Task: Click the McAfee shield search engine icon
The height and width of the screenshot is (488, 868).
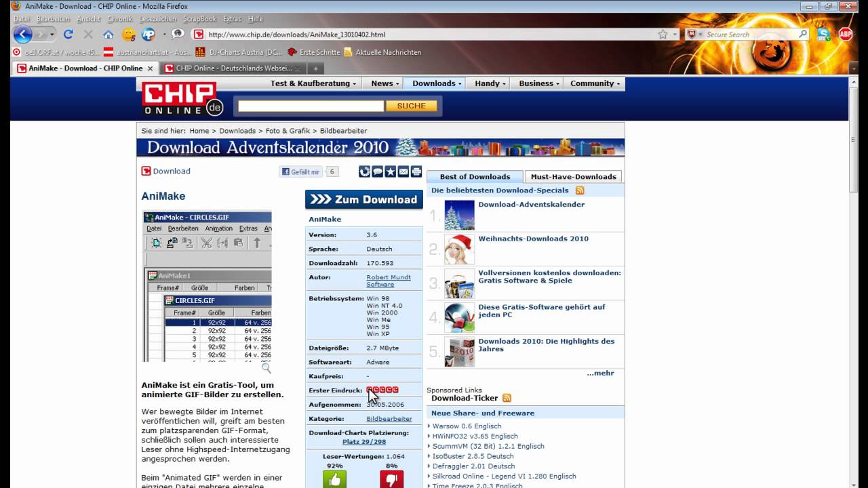Action: pyautogui.click(x=691, y=34)
